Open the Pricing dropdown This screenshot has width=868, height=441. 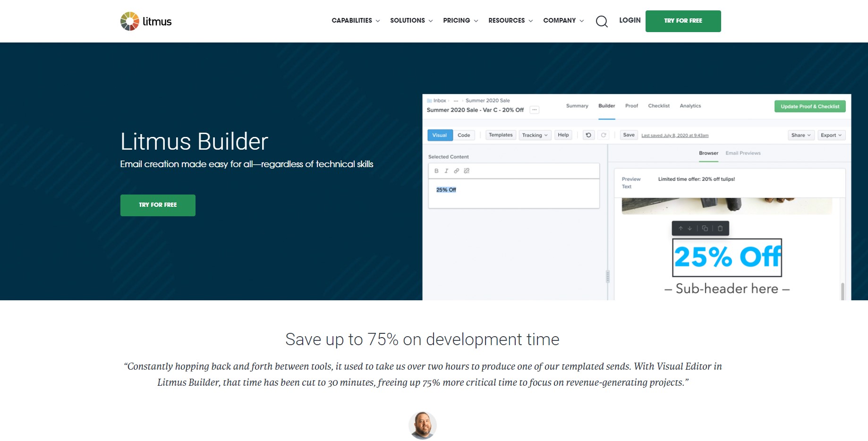(460, 21)
